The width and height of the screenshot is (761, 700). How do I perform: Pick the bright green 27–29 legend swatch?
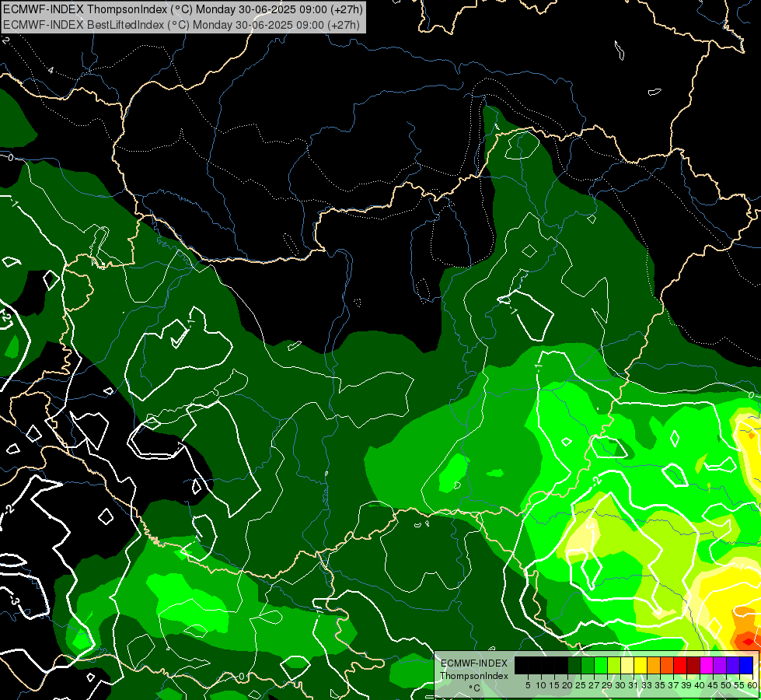[601, 665]
